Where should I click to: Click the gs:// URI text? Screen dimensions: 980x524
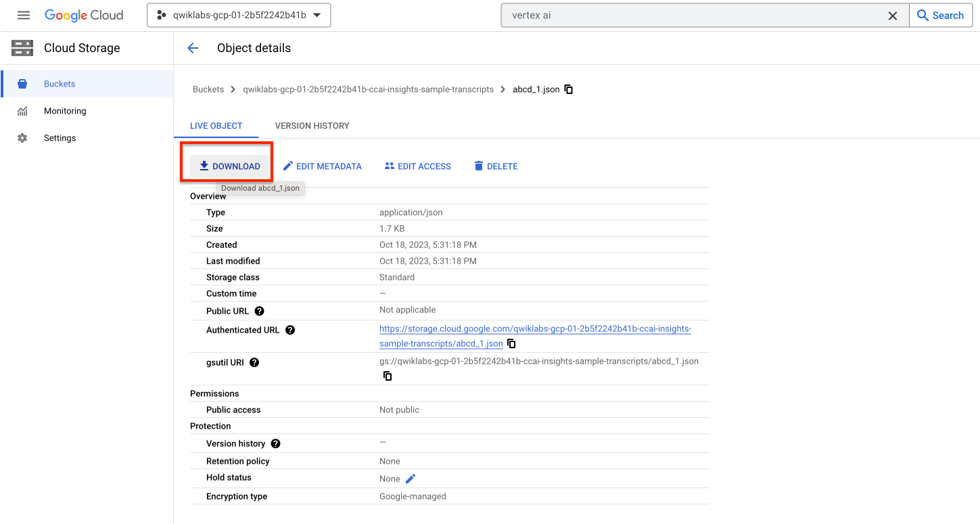pyautogui.click(x=539, y=361)
